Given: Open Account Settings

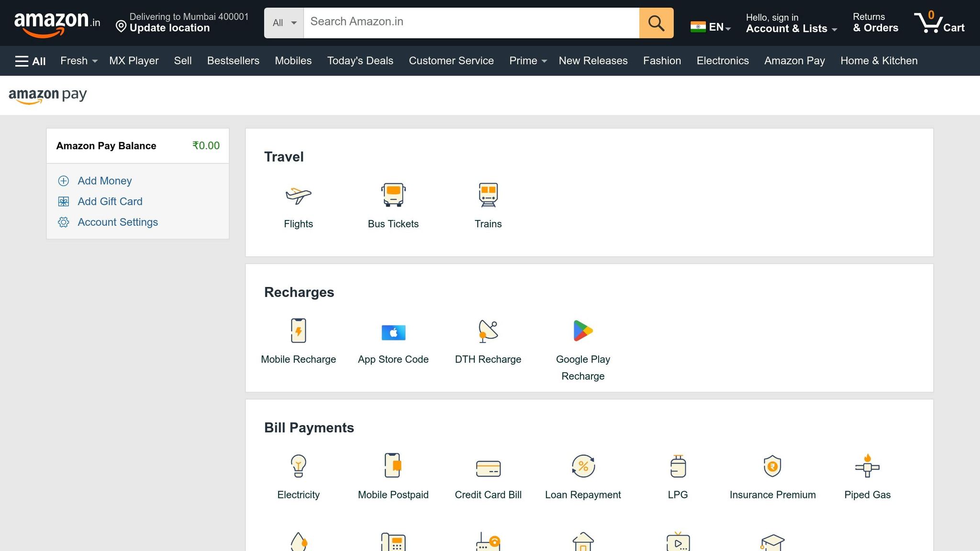Looking at the screenshot, I should pos(118,222).
